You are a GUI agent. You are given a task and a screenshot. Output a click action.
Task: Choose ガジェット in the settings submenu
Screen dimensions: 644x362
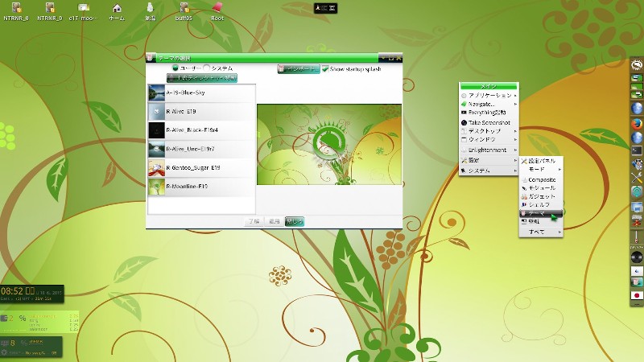(541, 196)
